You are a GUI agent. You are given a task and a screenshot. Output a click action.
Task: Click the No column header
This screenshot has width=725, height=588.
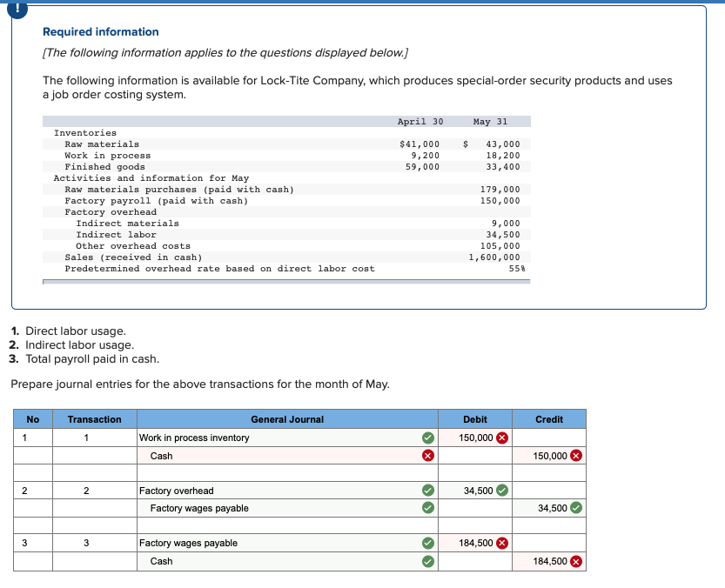pyautogui.click(x=33, y=419)
